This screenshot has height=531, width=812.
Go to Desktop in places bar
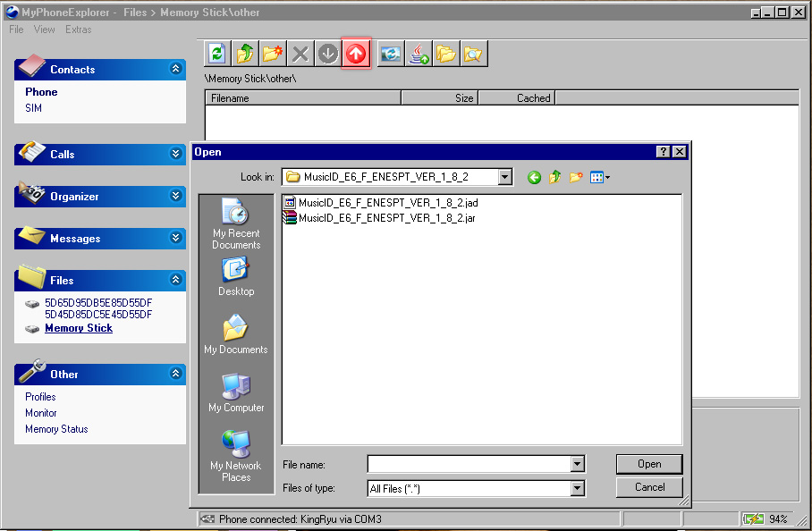236,277
